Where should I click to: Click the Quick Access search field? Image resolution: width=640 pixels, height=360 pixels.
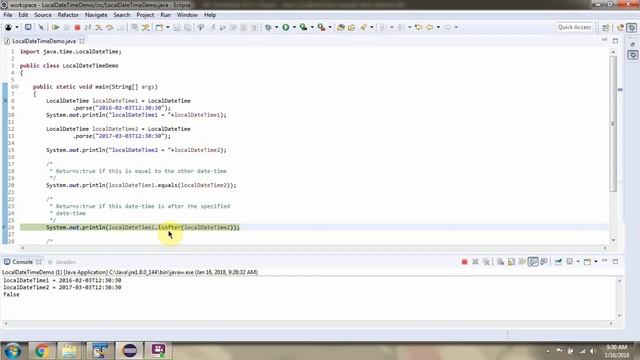click(575, 27)
